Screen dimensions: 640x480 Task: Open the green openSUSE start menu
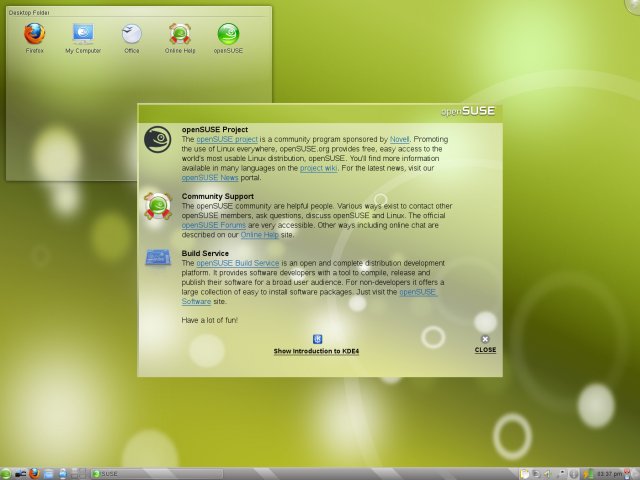coord(6,474)
